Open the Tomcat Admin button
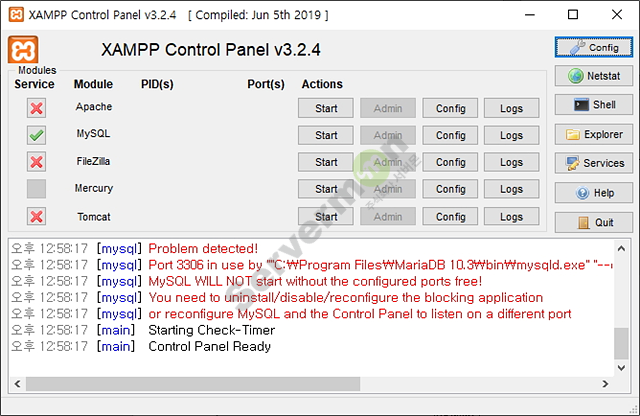 point(388,216)
